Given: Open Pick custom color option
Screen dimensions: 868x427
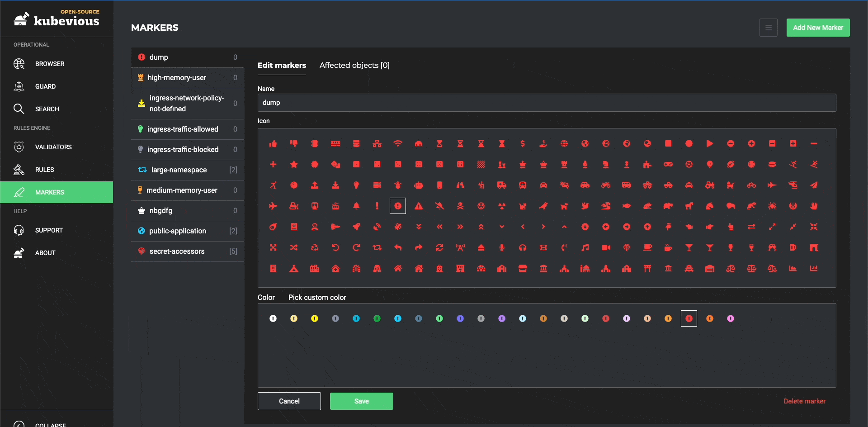Looking at the screenshot, I should (x=317, y=297).
